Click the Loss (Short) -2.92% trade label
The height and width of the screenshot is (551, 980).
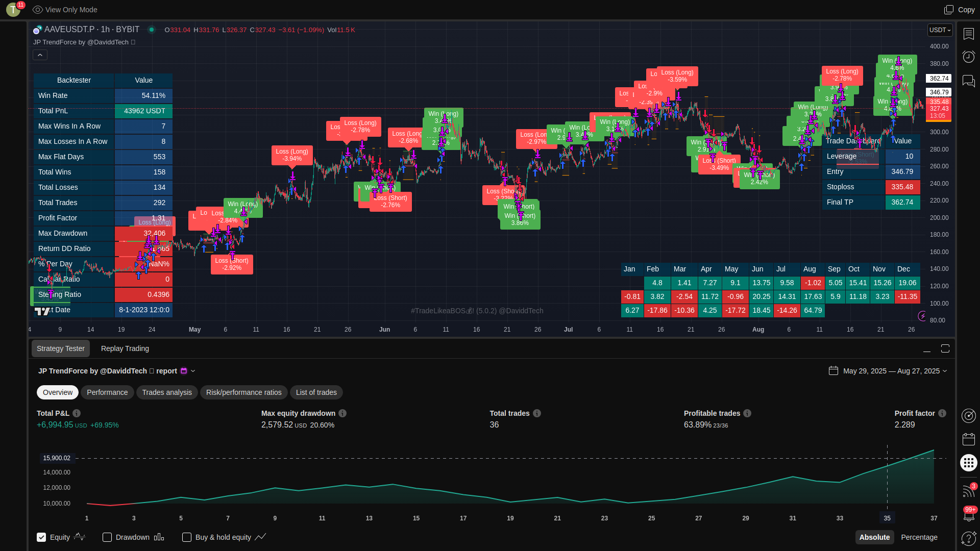point(232,264)
